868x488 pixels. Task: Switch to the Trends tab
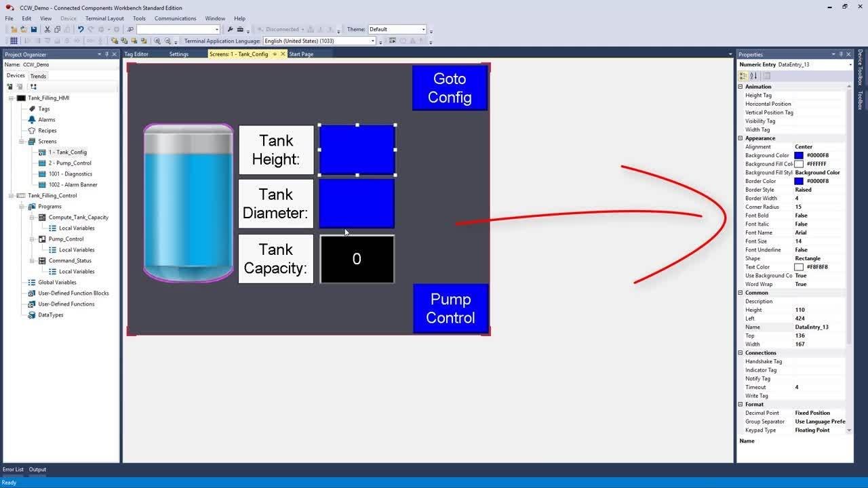[x=38, y=76]
